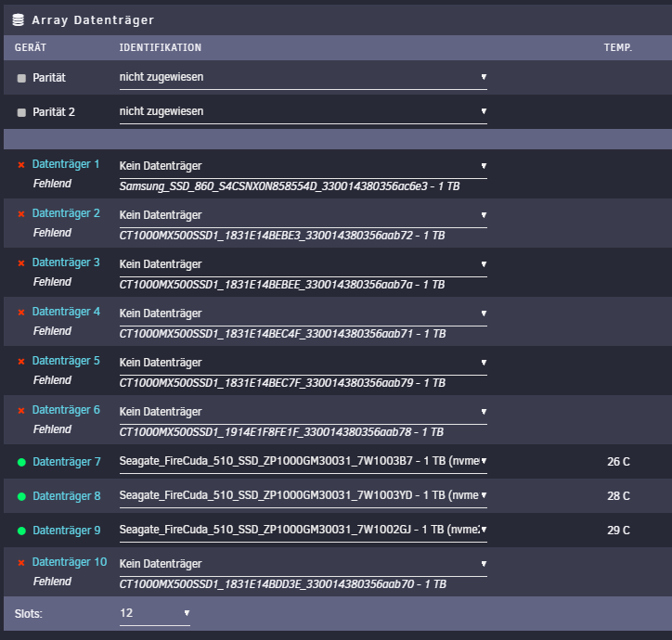Click the red X icon of Datenträger 1

[21, 165]
